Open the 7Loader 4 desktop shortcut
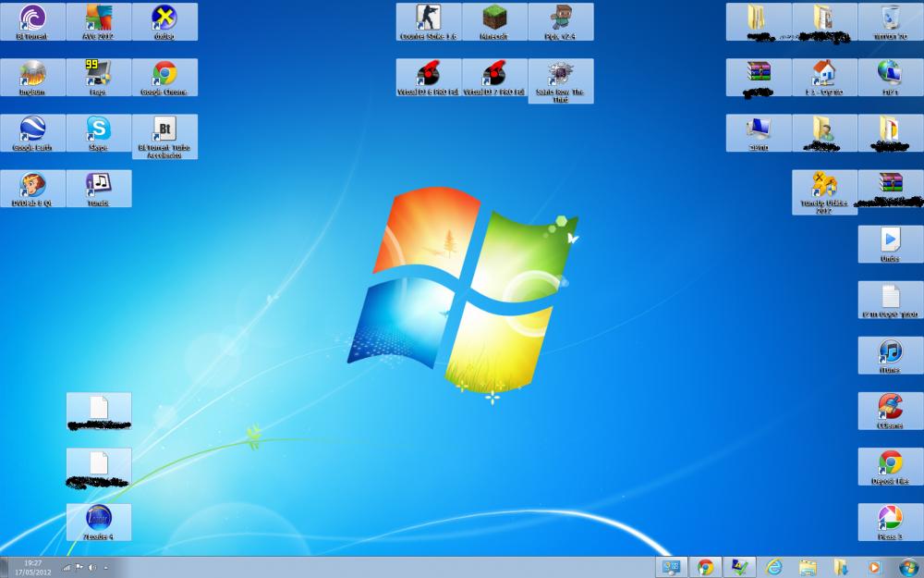This screenshot has height=578, width=924. tap(99, 522)
